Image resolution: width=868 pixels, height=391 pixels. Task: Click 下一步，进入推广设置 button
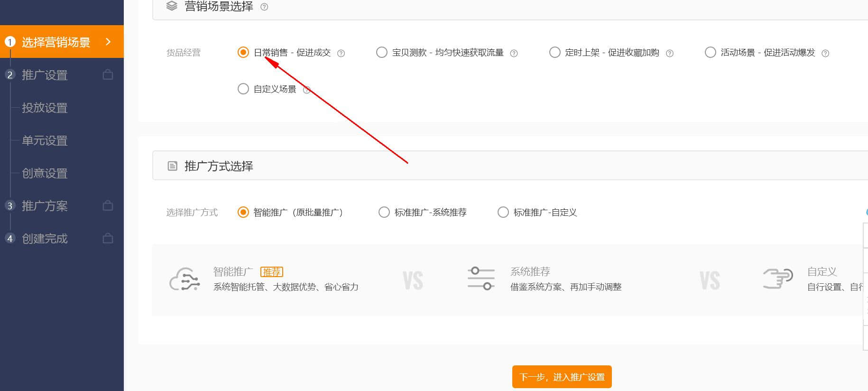click(562, 377)
